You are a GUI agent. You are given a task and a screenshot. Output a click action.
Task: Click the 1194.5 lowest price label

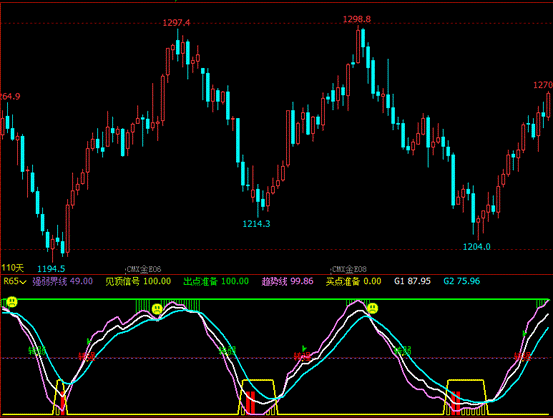click(51, 269)
